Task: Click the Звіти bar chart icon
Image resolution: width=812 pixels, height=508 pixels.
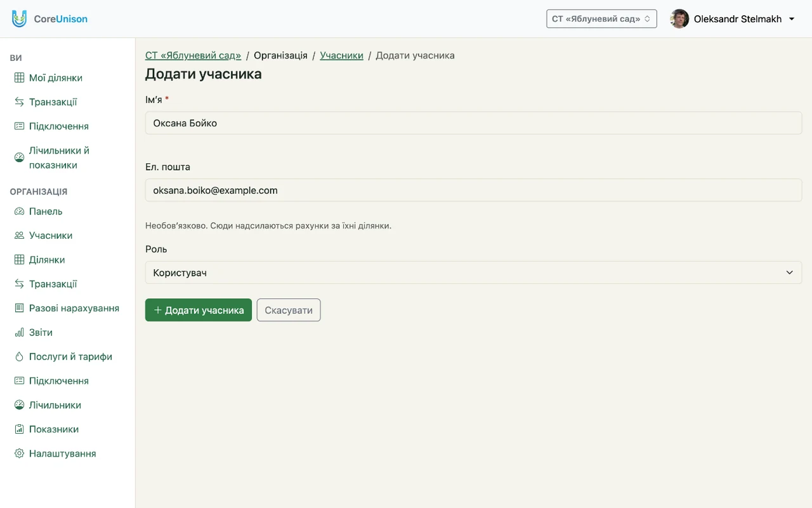Action: point(19,333)
